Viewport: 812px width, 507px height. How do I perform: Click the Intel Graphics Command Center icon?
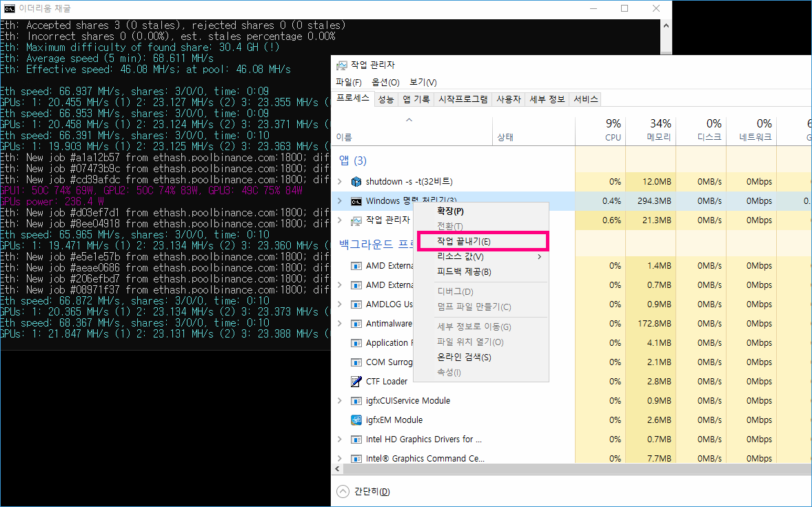356,458
